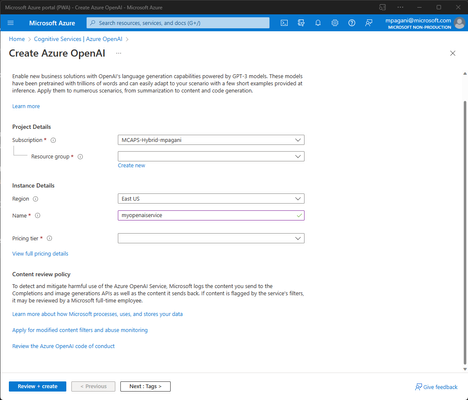468x400 pixels.
Task: Open account avatar for mpagani@microsoft.com
Action: pos(460,23)
